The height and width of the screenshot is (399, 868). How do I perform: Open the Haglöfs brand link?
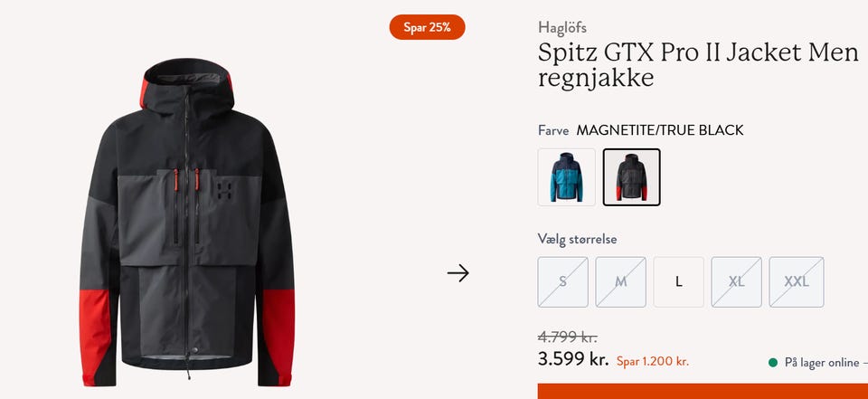[x=561, y=27]
